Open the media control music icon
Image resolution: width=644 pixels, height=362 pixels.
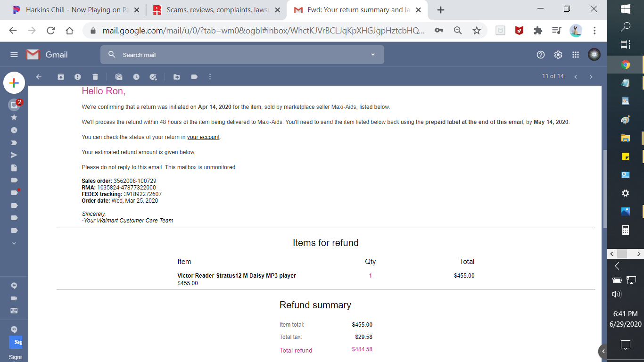point(557,31)
